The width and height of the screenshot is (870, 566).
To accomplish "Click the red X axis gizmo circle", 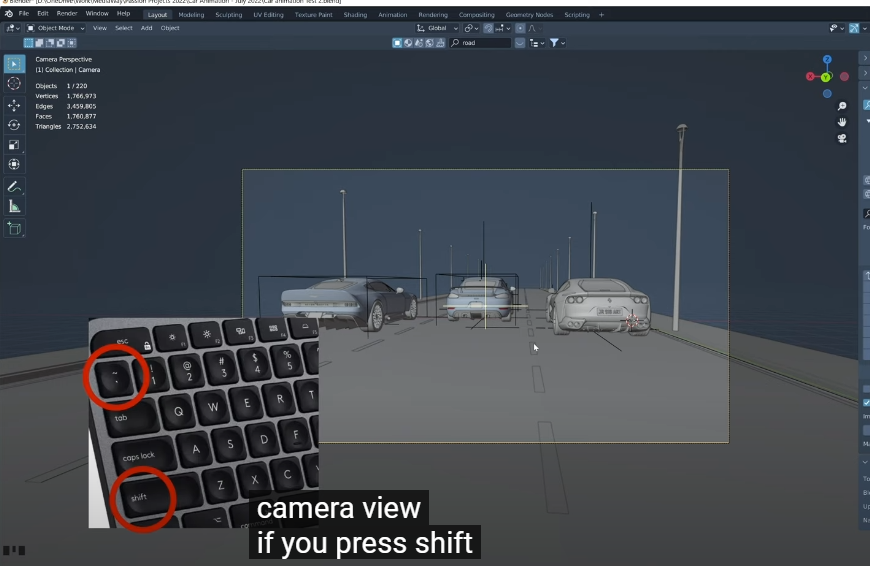I will [x=810, y=77].
